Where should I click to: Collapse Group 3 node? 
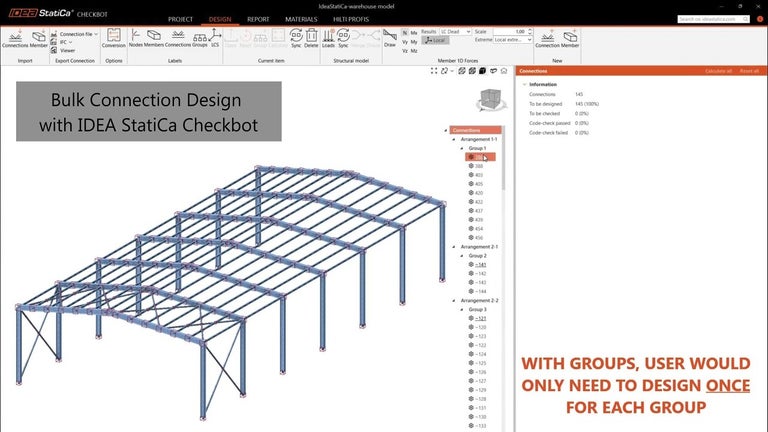[461, 310]
